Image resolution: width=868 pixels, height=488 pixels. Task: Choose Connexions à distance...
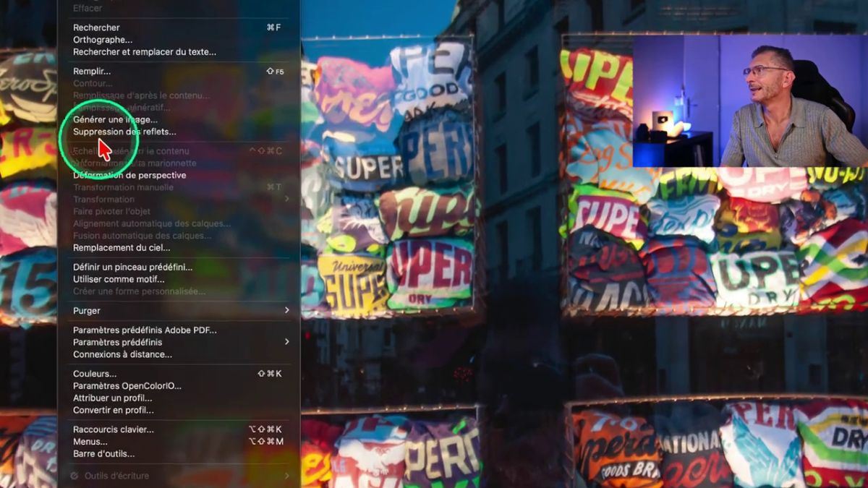coord(122,354)
